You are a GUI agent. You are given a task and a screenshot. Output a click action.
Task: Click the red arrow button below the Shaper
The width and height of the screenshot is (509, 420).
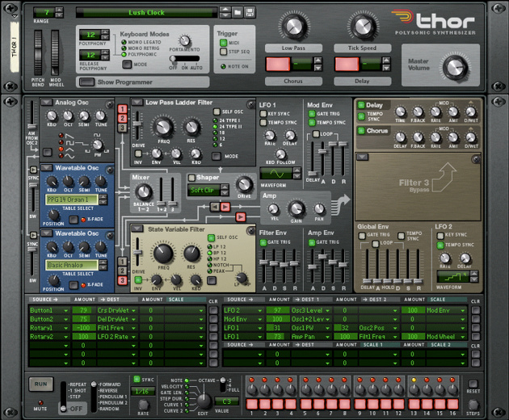(x=241, y=216)
